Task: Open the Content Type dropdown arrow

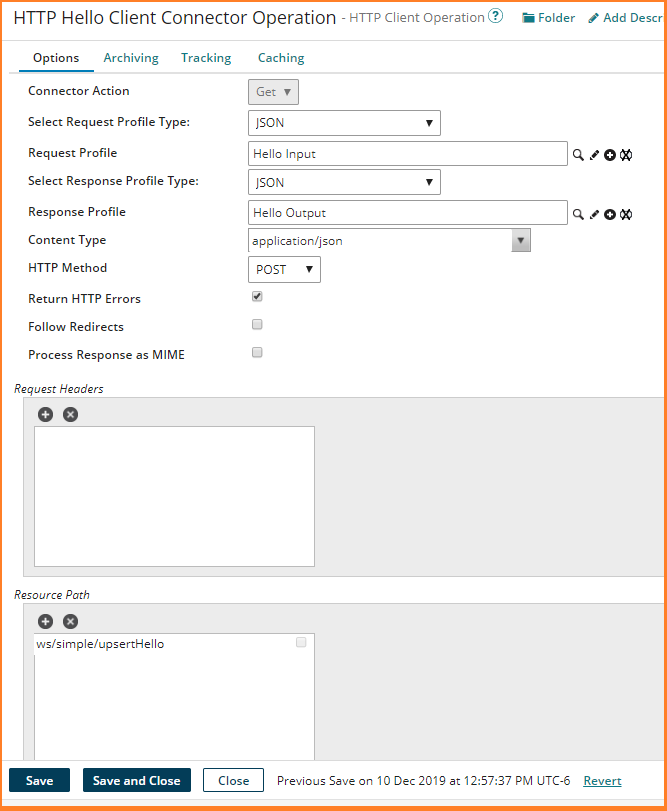Action: click(520, 241)
